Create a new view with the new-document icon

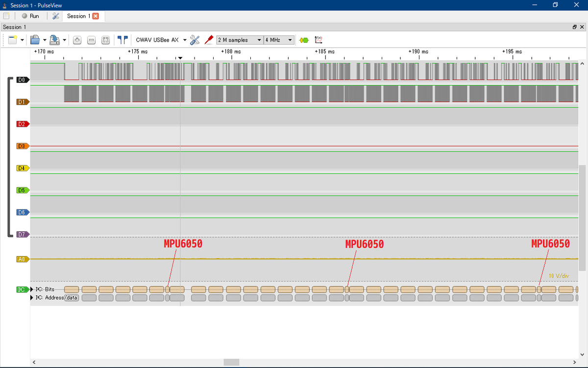[13, 40]
